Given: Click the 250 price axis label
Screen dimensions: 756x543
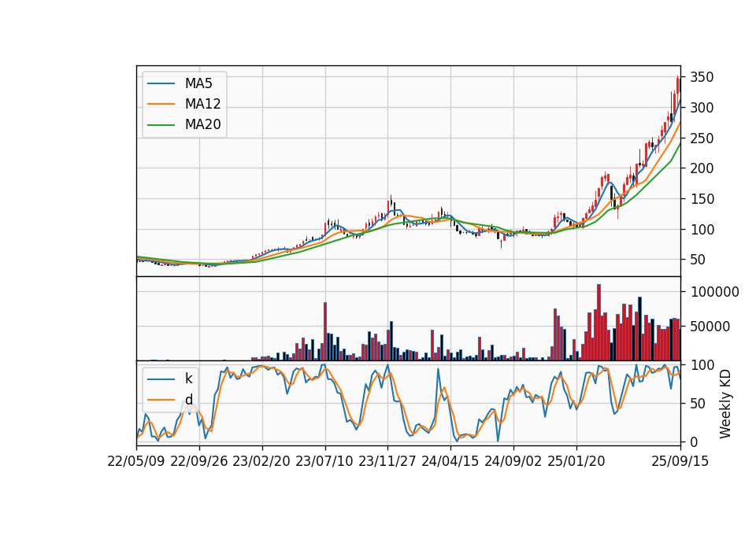Looking at the screenshot, I should tap(702, 139).
